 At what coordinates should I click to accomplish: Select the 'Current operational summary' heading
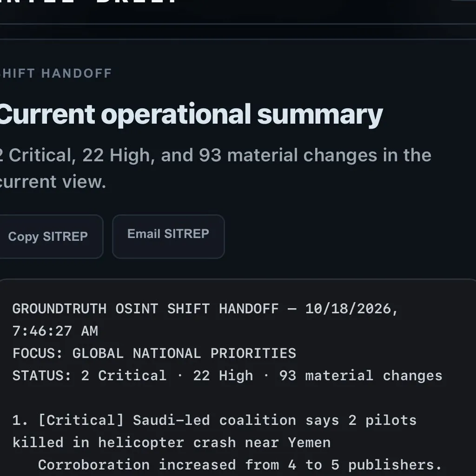tap(191, 115)
